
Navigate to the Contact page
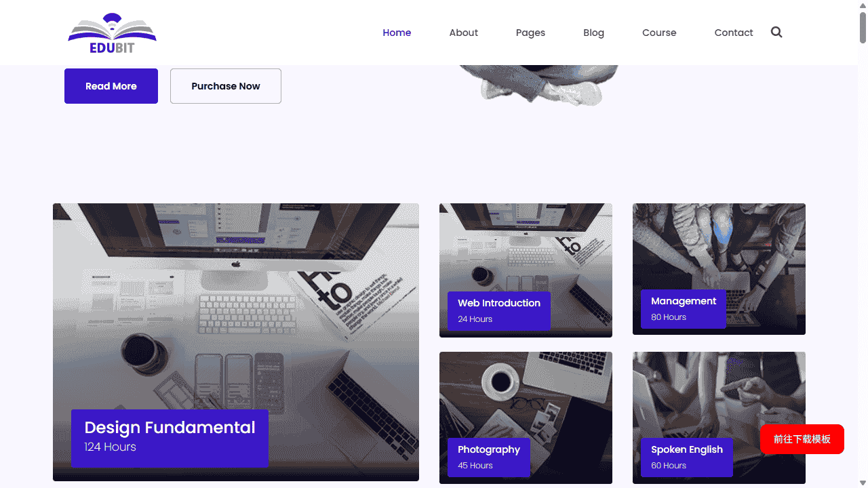pyautogui.click(x=733, y=33)
